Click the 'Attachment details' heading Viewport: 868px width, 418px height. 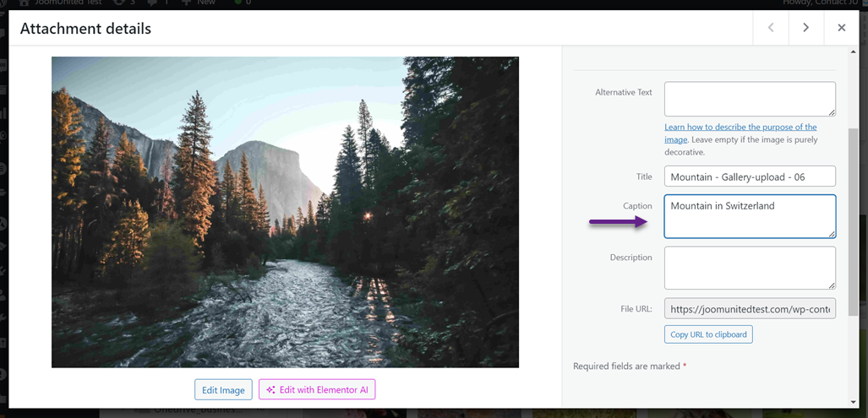coord(85,29)
